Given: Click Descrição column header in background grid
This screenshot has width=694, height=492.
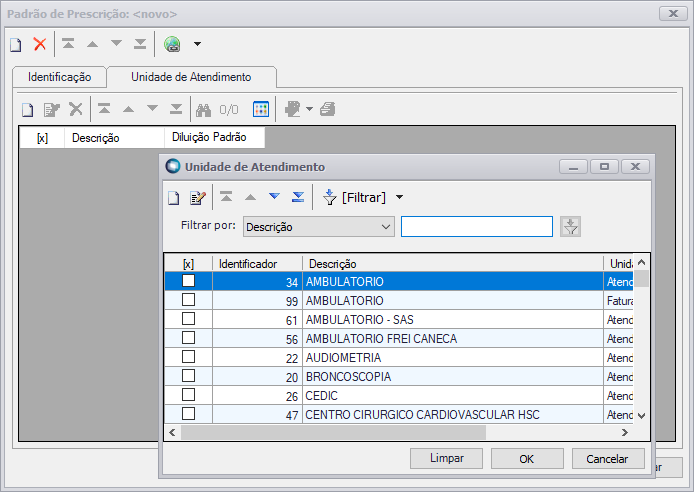Looking at the screenshot, I should click(x=114, y=138).
